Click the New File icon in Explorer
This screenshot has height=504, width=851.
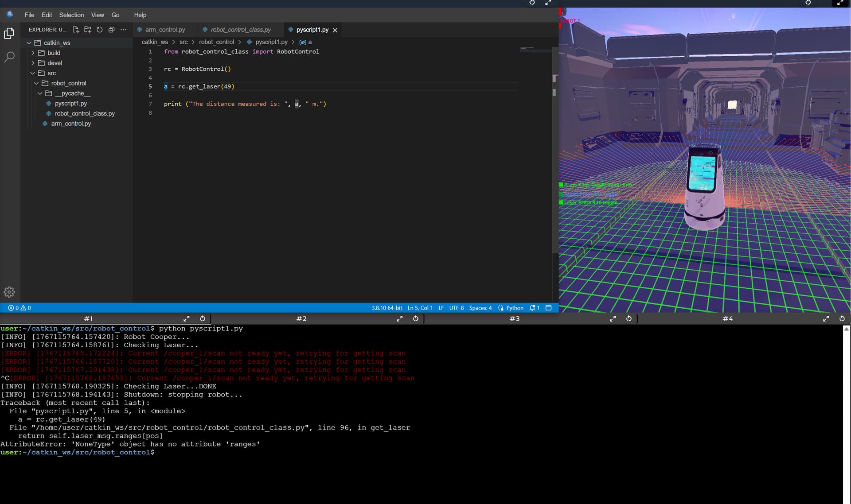point(76,30)
